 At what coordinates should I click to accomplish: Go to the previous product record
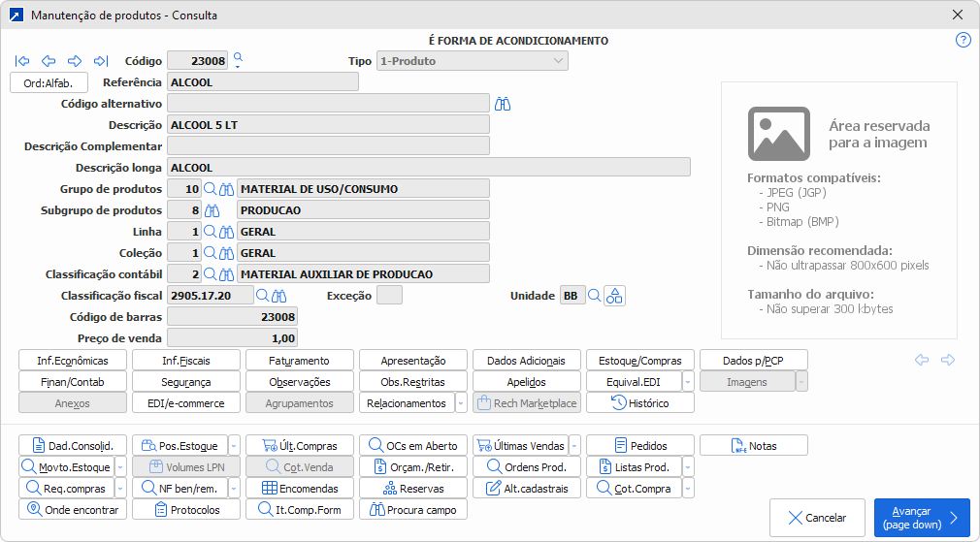point(49,61)
